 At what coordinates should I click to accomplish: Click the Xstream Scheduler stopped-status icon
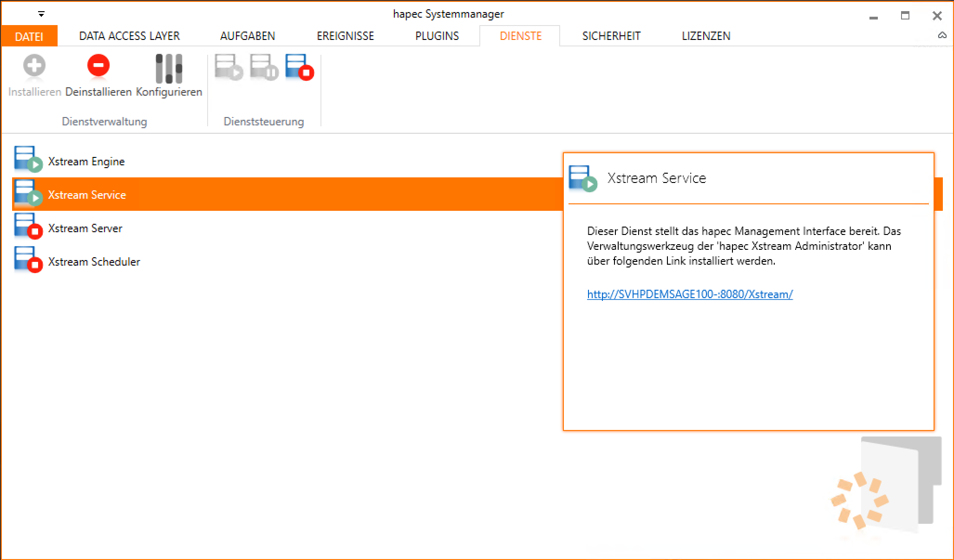pos(27,260)
